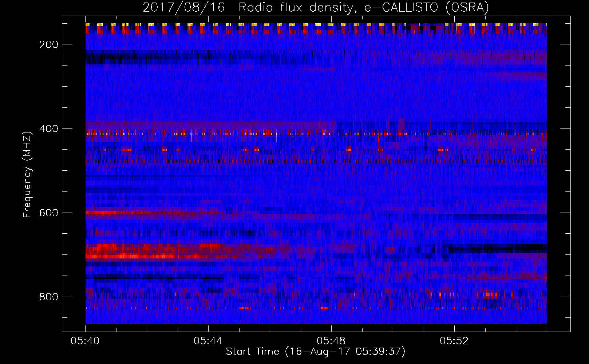Viewport: 589px width, 364px height.
Task: Click the plot title "Radio flux density, e-CALLISTO (OSRA)"
Action: [364, 7]
